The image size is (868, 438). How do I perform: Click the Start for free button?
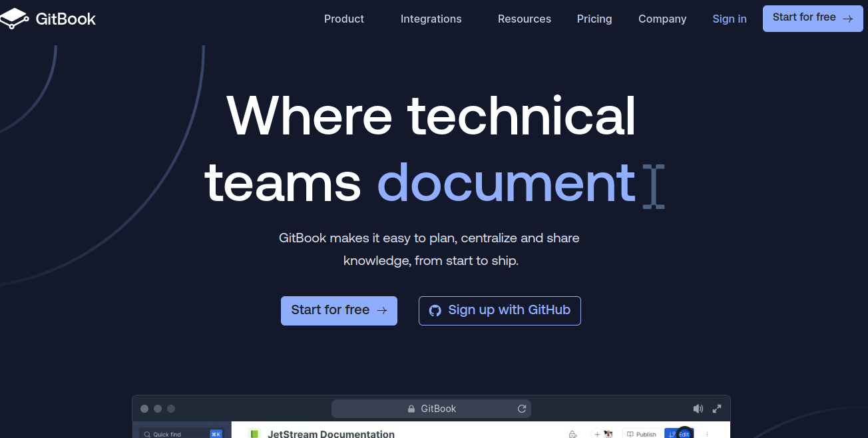pos(812,19)
